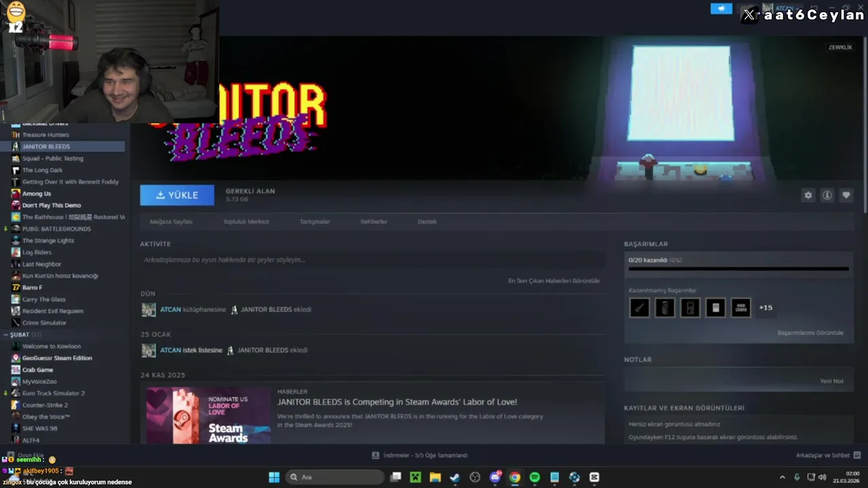Open Spotify from the taskbar
Screen dimensions: 868x488
point(534,477)
